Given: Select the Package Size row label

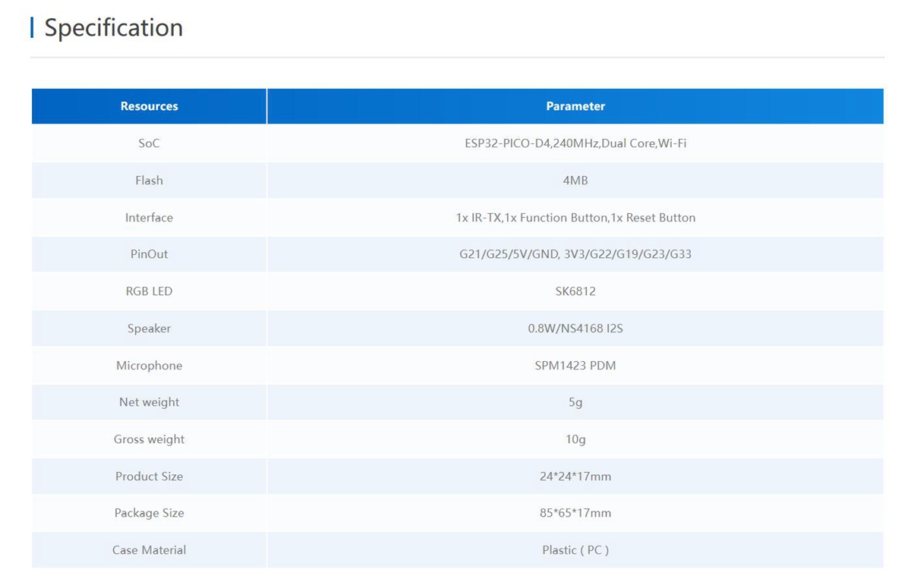Looking at the screenshot, I should click(149, 513).
